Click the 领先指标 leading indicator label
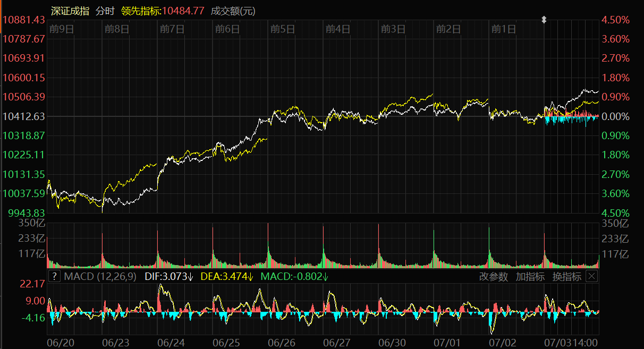 pyautogui.click(x=141, y=11)
